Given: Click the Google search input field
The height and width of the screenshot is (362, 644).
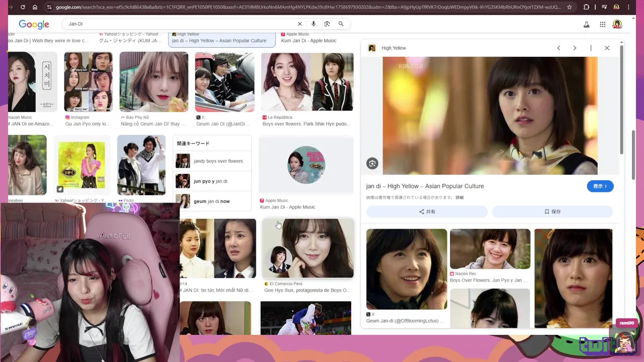Looking at the screenshot, I should point(181,24).
